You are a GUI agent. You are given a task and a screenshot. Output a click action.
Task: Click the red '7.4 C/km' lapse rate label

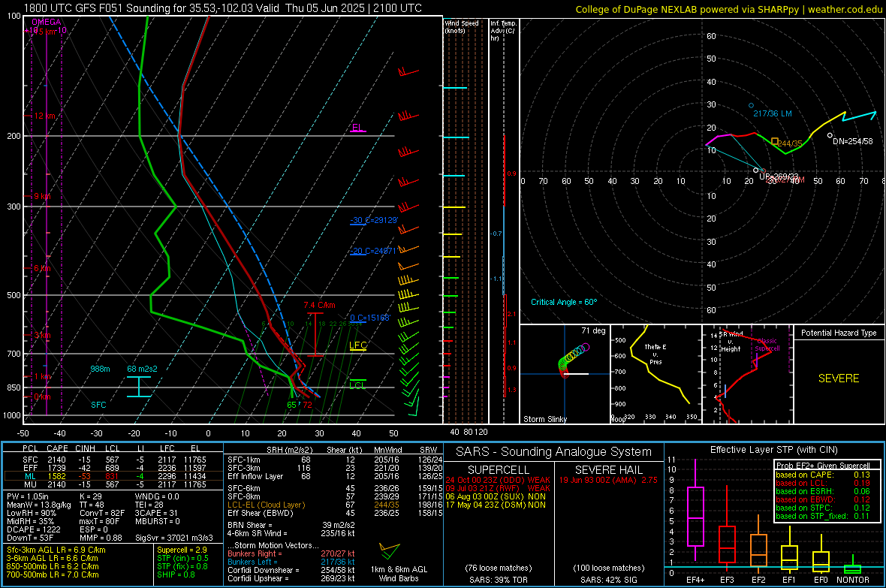pyautogui.click(x=319, y=305)
